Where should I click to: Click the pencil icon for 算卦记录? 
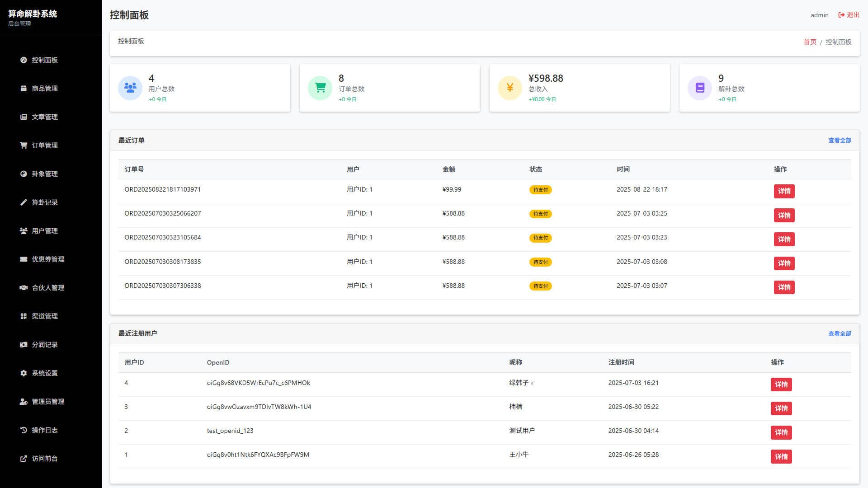pos(24,202)
